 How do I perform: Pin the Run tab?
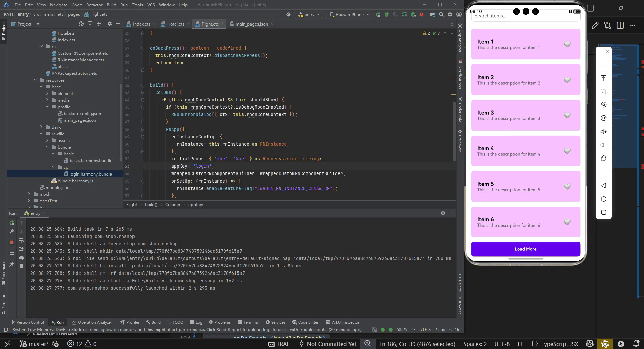(12, 264)
